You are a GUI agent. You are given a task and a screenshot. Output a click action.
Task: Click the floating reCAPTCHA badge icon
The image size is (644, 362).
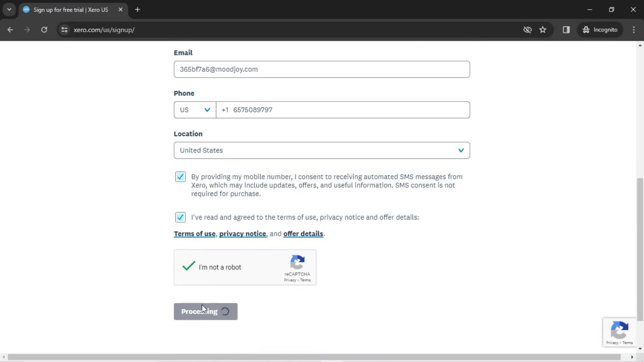(619, 330)
